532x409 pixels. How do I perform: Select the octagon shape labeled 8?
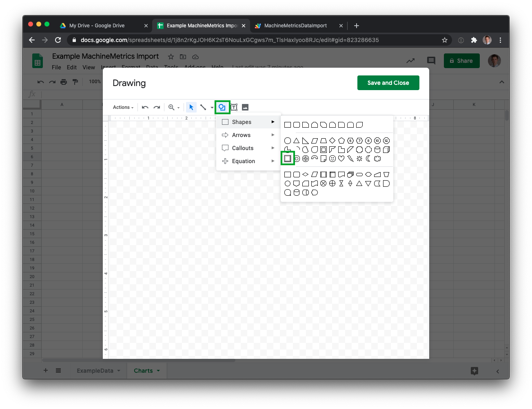[x=368, y=141]
